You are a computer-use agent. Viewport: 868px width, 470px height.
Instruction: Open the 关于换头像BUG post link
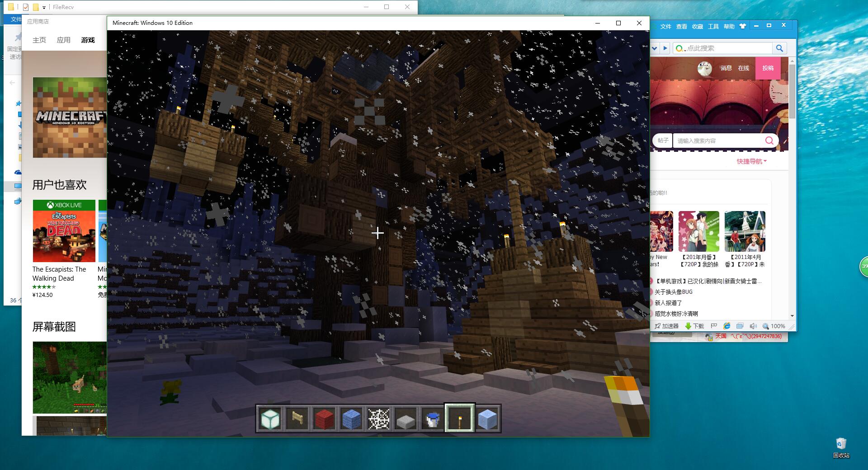tap(673, 292)
